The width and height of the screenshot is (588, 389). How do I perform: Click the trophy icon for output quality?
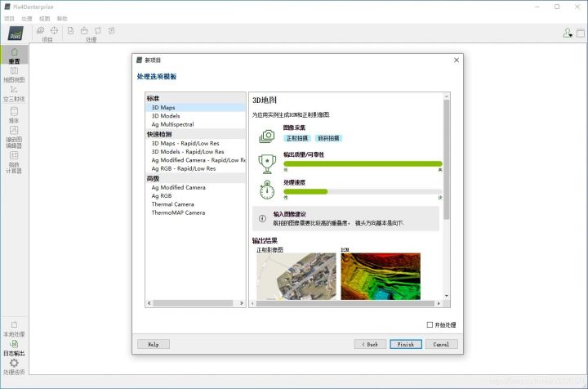(x=267, y=164)
